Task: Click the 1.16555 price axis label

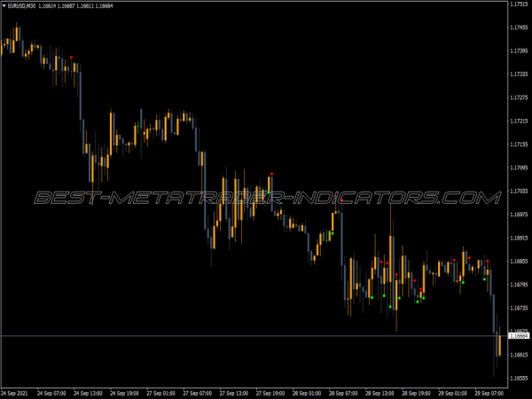Action: (x=519, y=379)
